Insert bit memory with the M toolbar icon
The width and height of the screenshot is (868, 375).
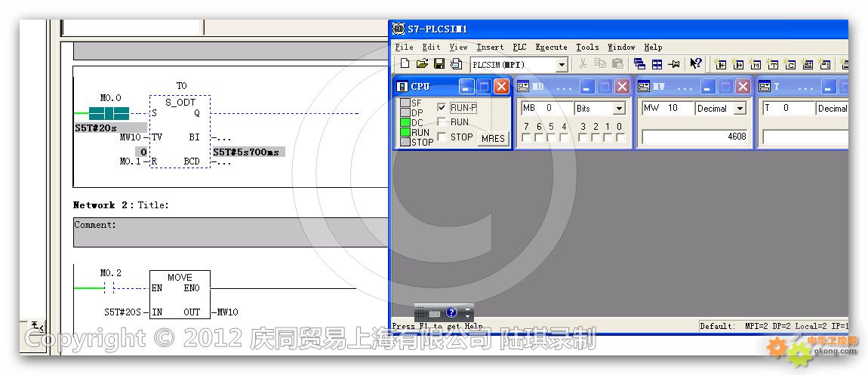(x=756, y=65)
